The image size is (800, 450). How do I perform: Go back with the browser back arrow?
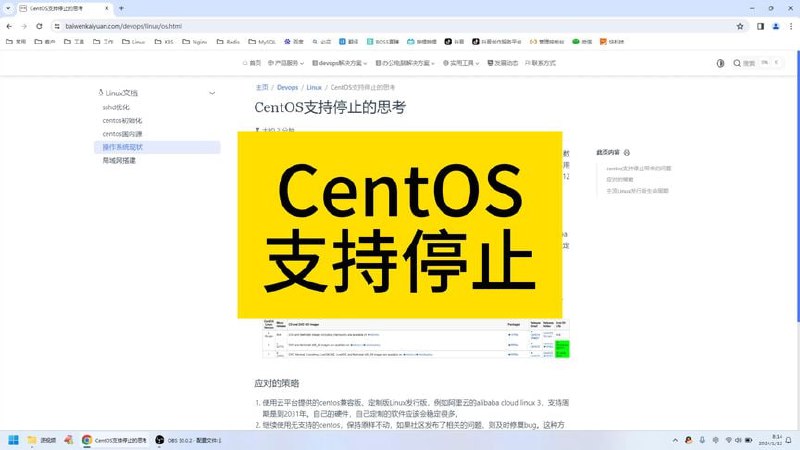point(9,26)
